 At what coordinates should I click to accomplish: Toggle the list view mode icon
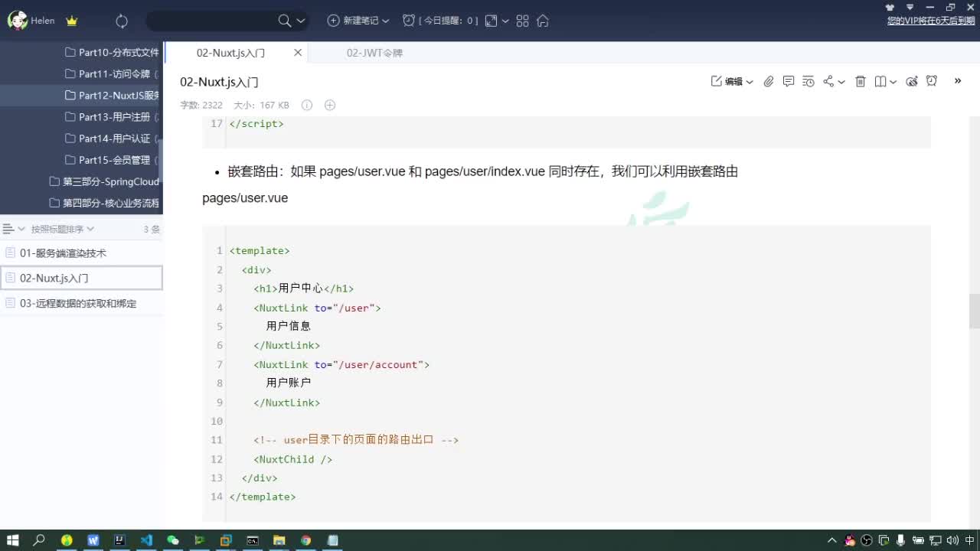tap(8, 229)
